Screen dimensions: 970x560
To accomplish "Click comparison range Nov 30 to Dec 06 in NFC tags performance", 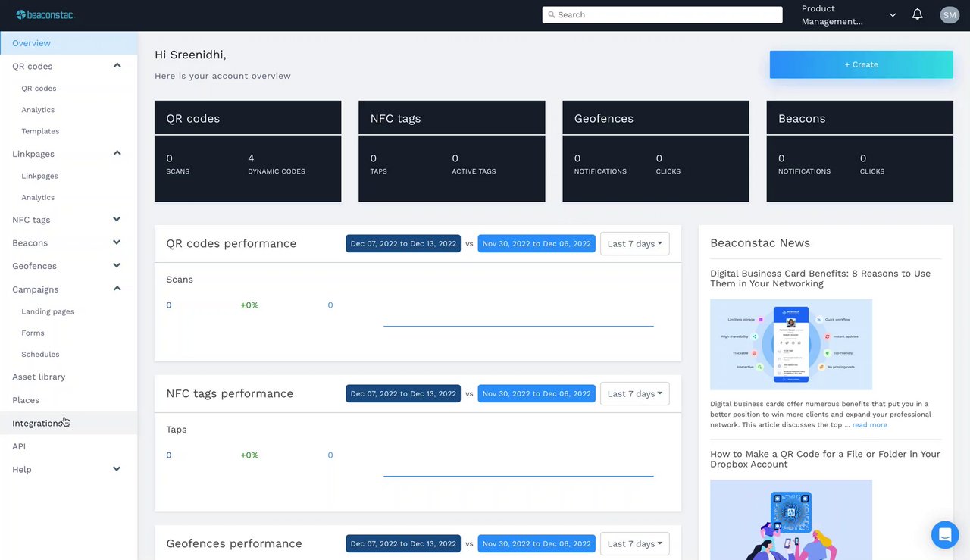I will (537, 394).
